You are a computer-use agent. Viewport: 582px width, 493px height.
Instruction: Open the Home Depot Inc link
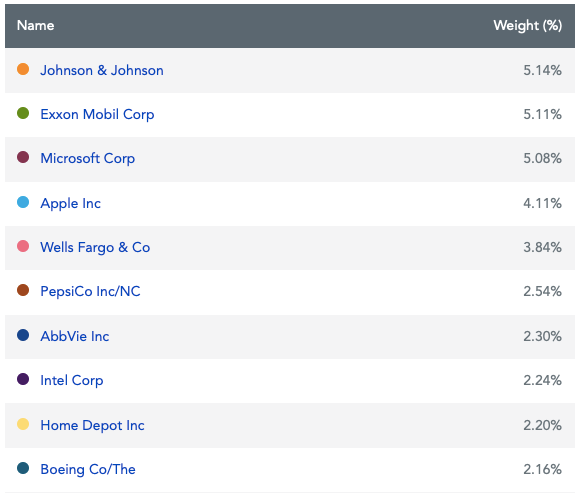92,425
